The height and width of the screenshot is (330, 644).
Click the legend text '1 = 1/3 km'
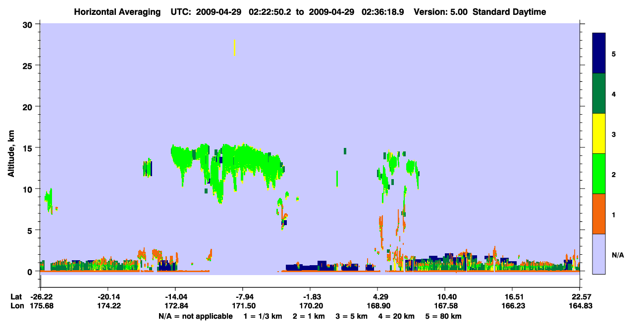[263, 316]
